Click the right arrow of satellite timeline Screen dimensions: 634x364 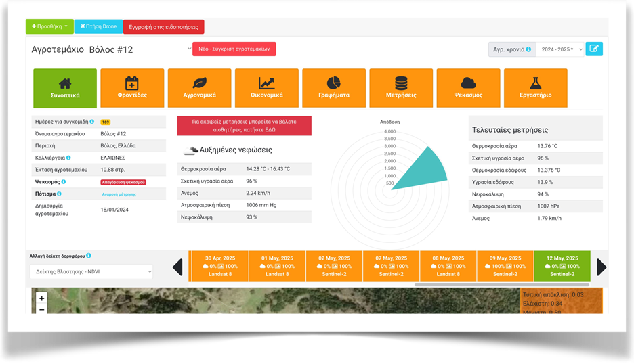(x=601, y=267)
